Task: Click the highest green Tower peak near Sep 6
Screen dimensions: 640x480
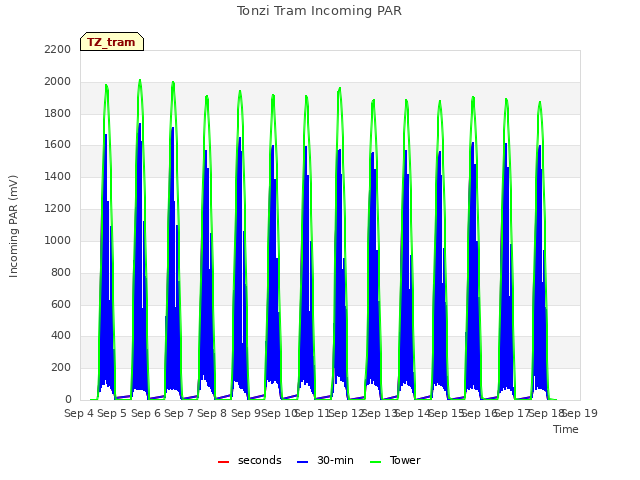Action: tap(140, 80)
